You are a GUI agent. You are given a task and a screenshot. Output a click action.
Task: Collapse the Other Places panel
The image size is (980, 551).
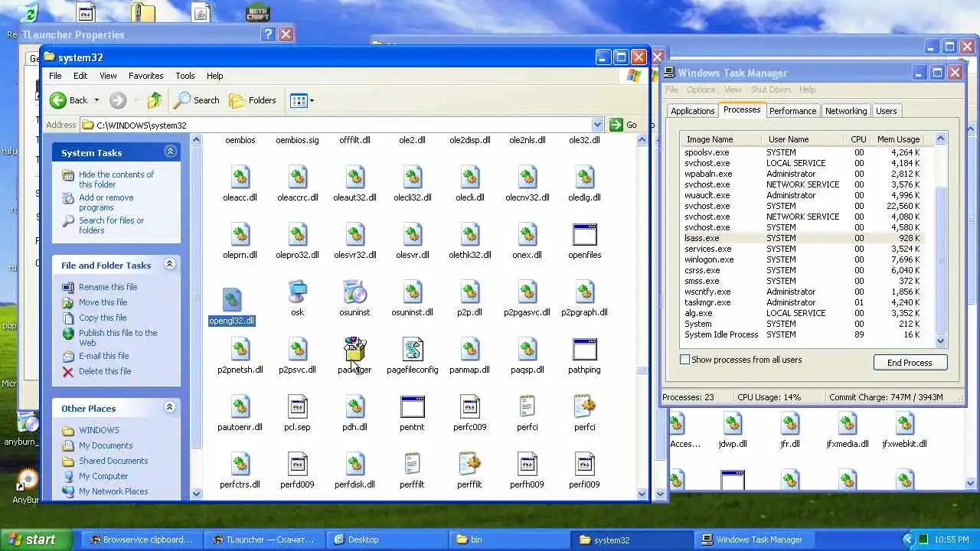point(170,408)
